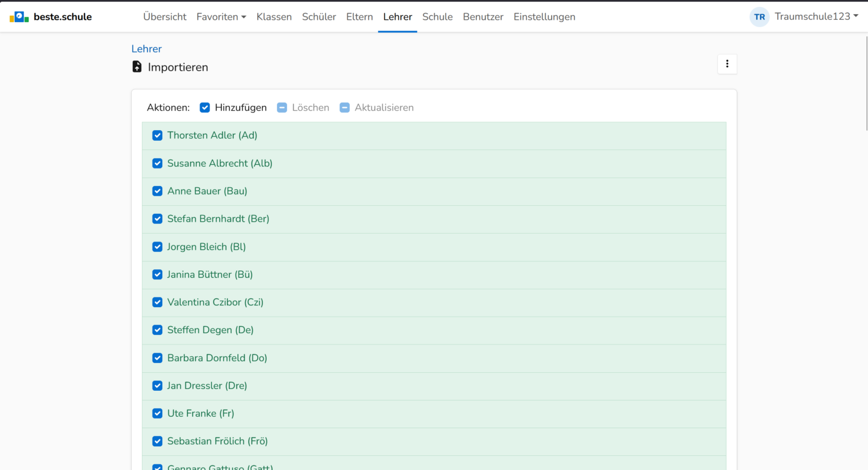Uncheck Ute Franke (Fr)
Viewport: 868px width, 470px height.
[158, 413]
